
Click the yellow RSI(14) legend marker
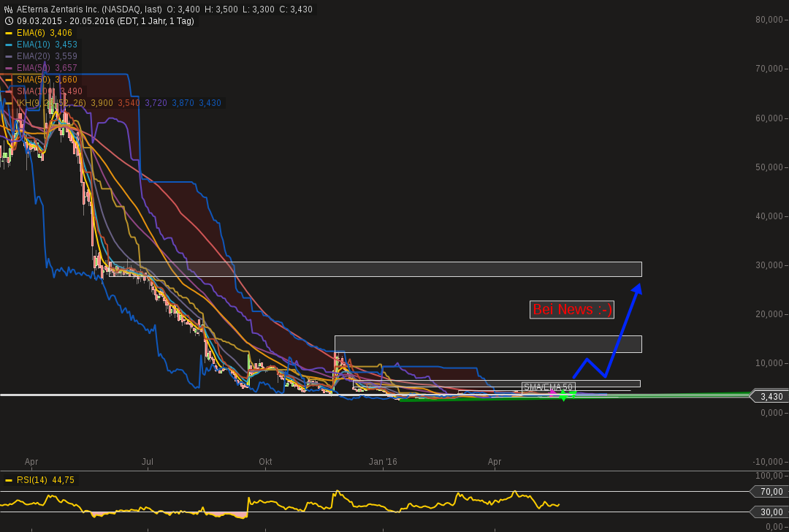pyautogui.click(x=9, y=481)
